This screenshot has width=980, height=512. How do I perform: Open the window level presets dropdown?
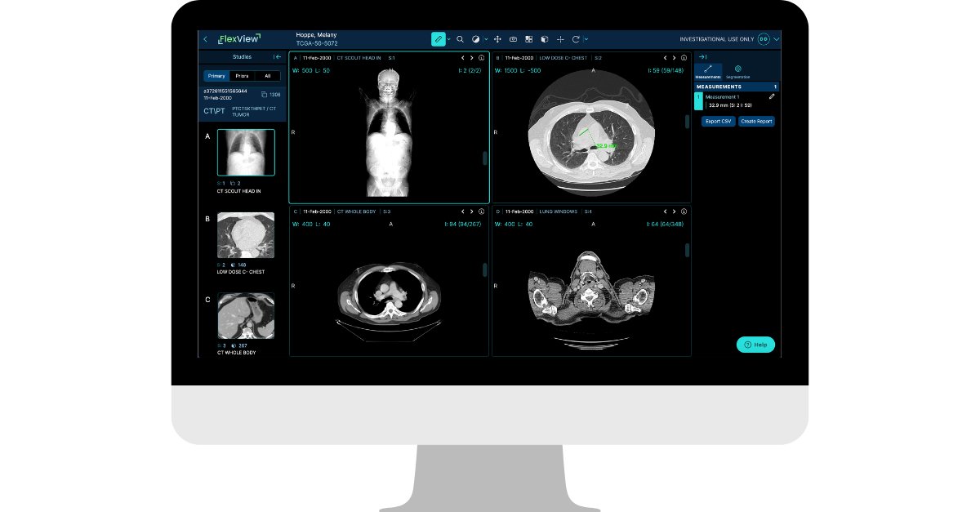[487, 38]
